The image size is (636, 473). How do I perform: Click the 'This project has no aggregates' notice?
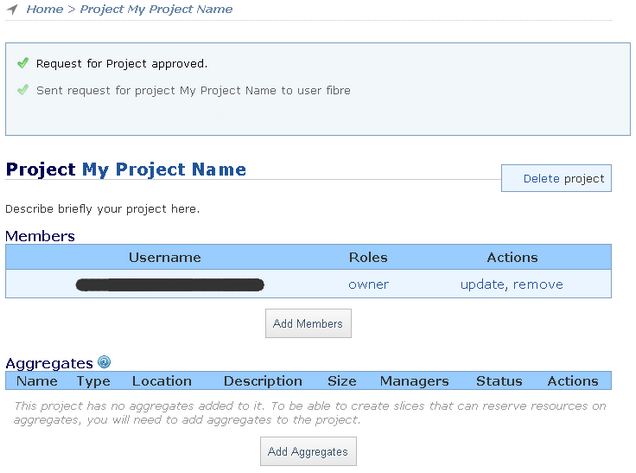coord(310,413)
